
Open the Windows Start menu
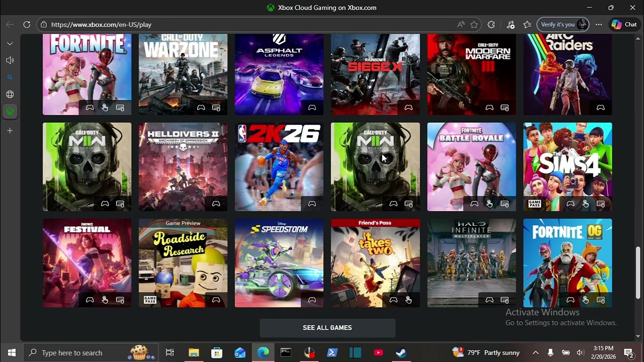(12, 352)
